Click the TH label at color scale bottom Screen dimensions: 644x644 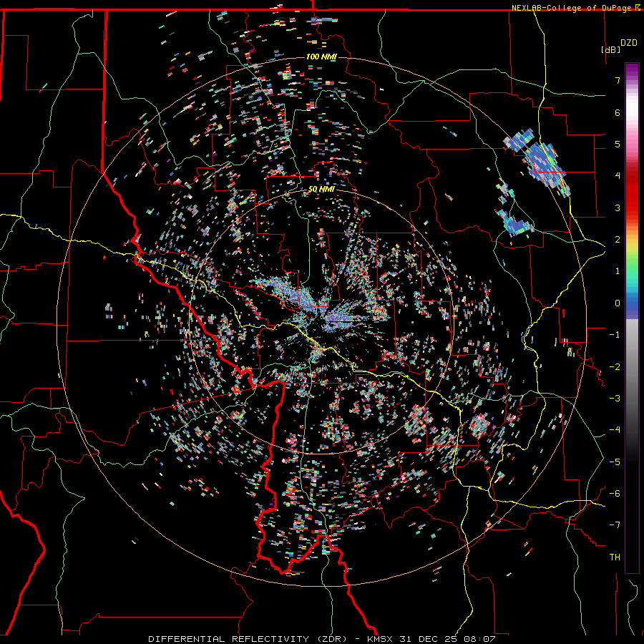coord(615,557)
